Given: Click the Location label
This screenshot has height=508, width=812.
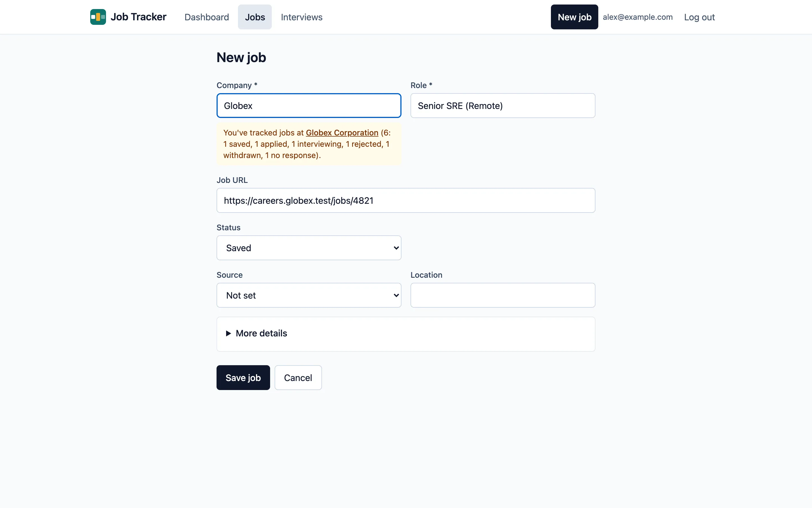Looking at the screenshot, I should pyautogui.click(x=426, y=275).
